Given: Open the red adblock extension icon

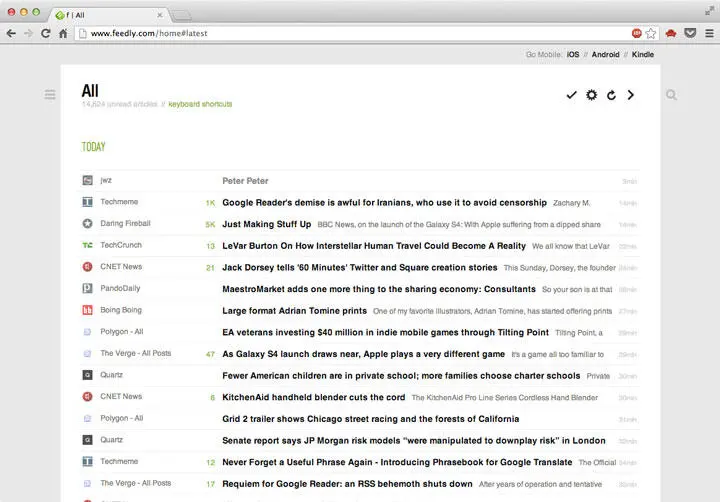Looking at the screenshot, I should coord(636,33).
